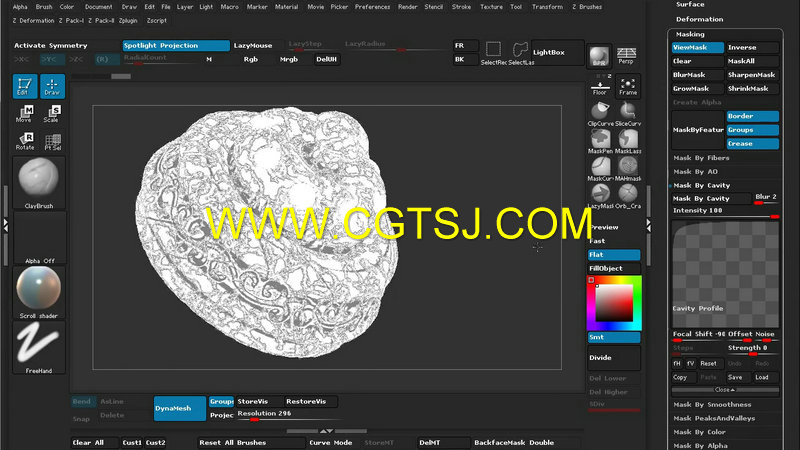Choose the Scale tool icon
Image resolution: width=800 pixels, height=450 pixels.
(52, 113)
